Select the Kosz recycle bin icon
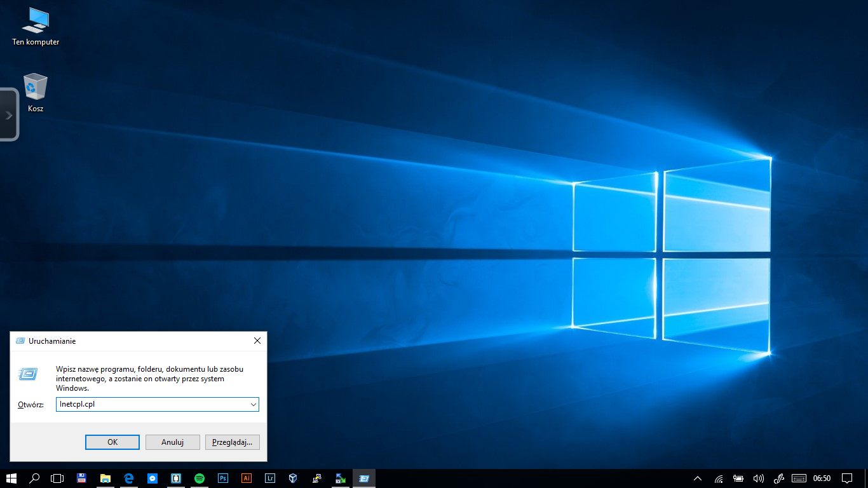Screen dimensions: 868x488 pos(36,93)
